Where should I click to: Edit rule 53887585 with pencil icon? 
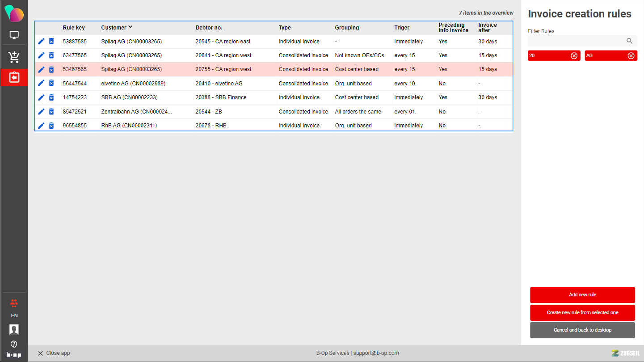(41, 41)
